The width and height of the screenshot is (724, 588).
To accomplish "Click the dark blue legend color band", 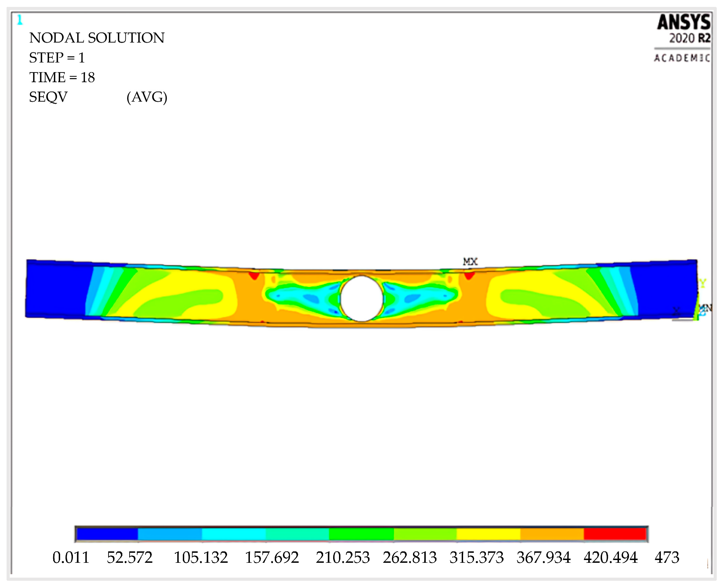I will coord(107,534).
